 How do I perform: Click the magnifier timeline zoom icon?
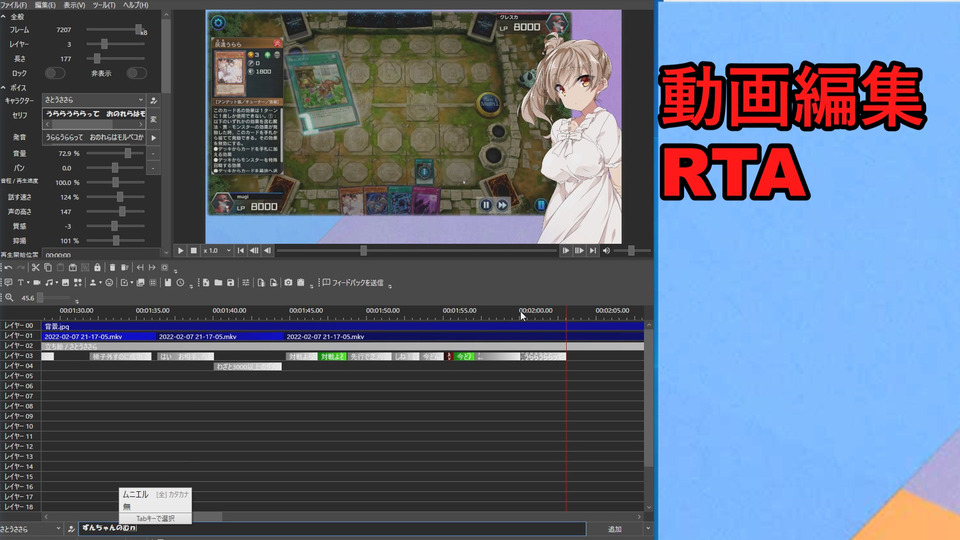click(9, 298)
